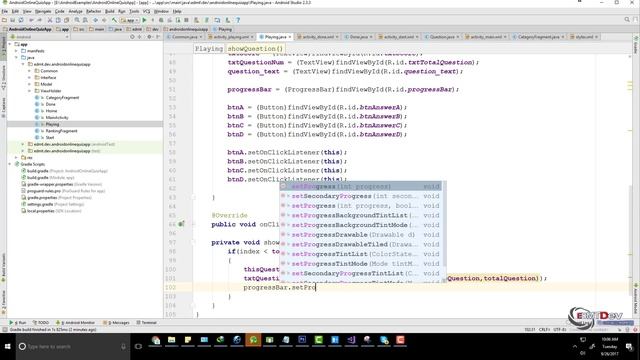This screenshot has width=640, height=360.
Task: Click the Find magnifier toolbar icon
Action: [77, 20]
